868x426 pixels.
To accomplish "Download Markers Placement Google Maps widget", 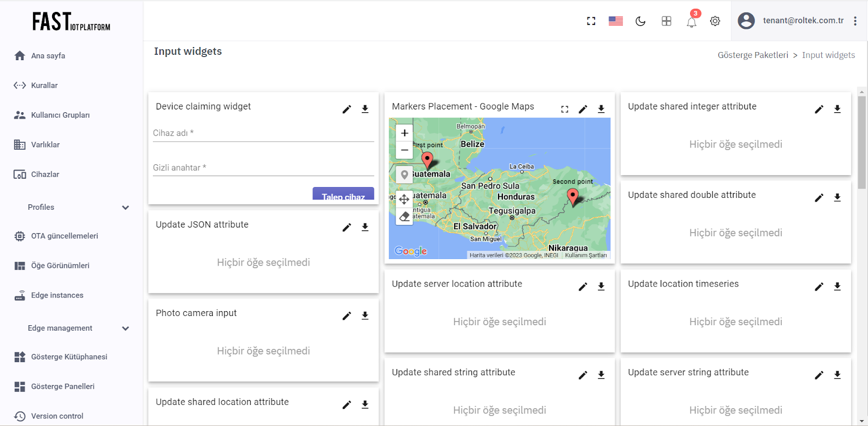I will click(x=601, y=109).
